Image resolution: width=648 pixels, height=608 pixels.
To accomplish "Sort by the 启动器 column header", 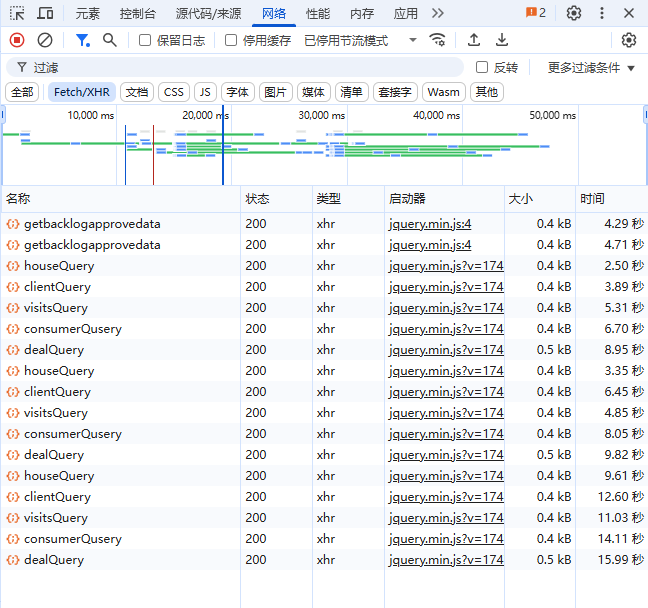I will [x=444, y=199].
